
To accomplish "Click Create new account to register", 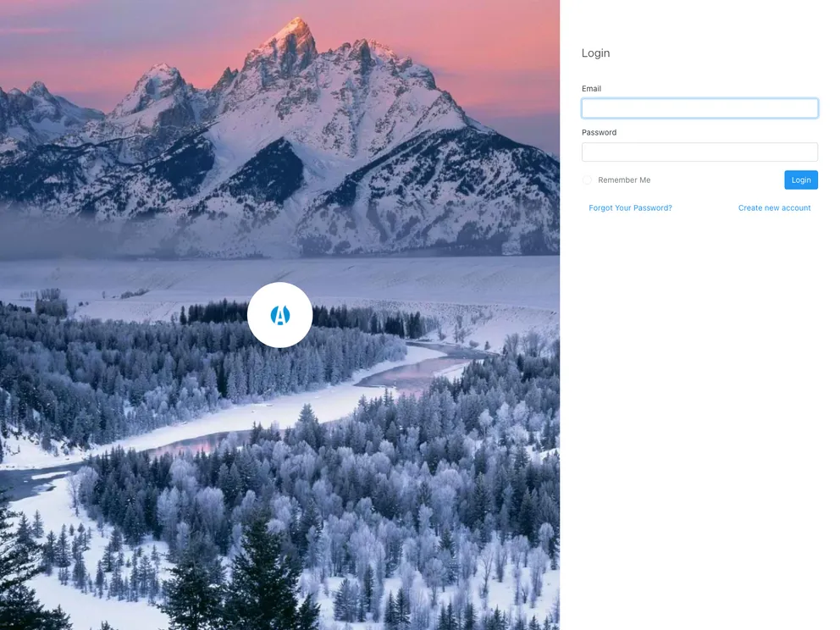I will tap(774, 207).
